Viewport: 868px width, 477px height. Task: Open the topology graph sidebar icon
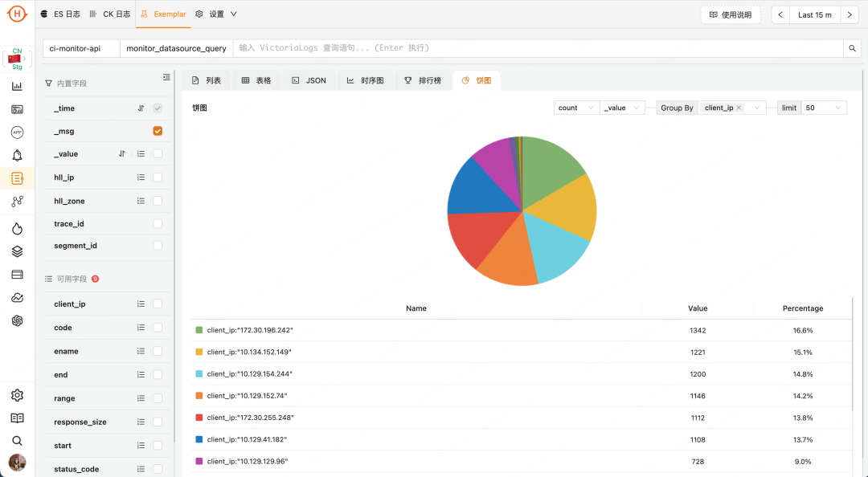pos(17,202)
